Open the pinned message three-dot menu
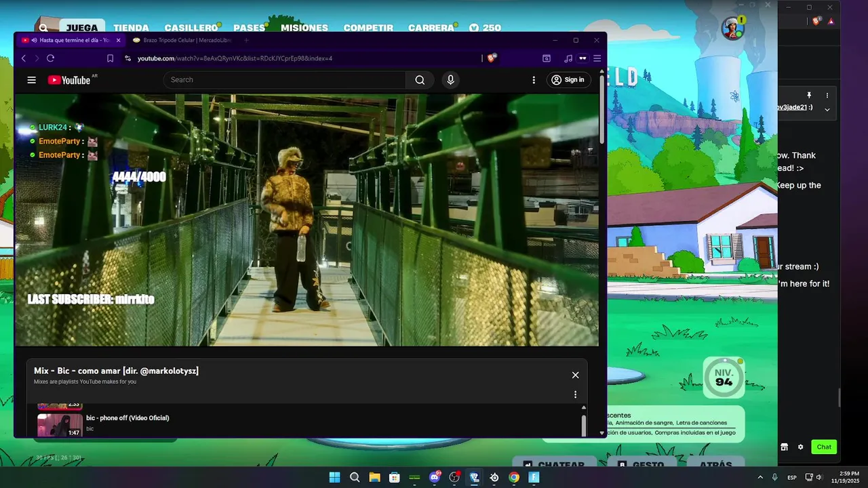Screen dimensions: 868x488 pos(827,96)
